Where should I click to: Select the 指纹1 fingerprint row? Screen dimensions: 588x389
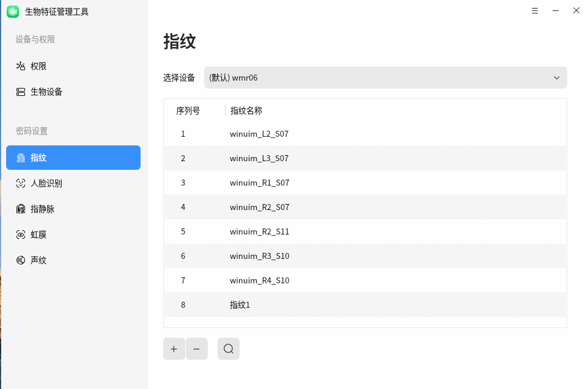(x=365, y=305)
